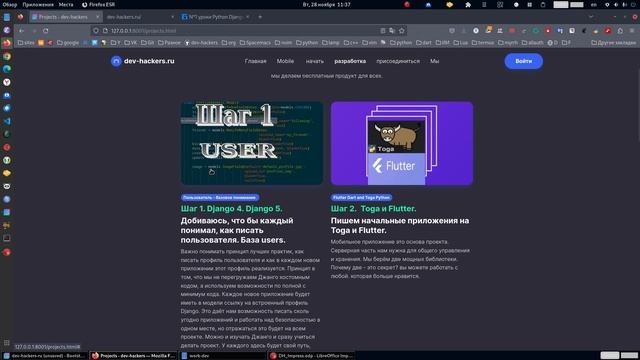Open the разработка nav link
640x360 pixels.
(350, 61)
